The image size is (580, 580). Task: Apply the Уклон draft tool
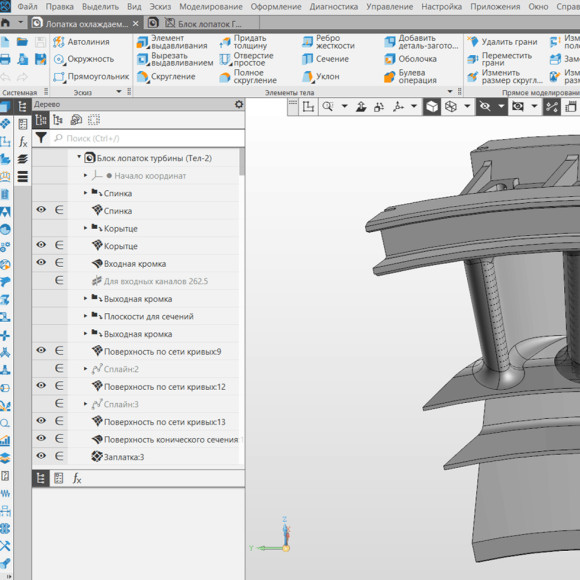coord(320,77)
